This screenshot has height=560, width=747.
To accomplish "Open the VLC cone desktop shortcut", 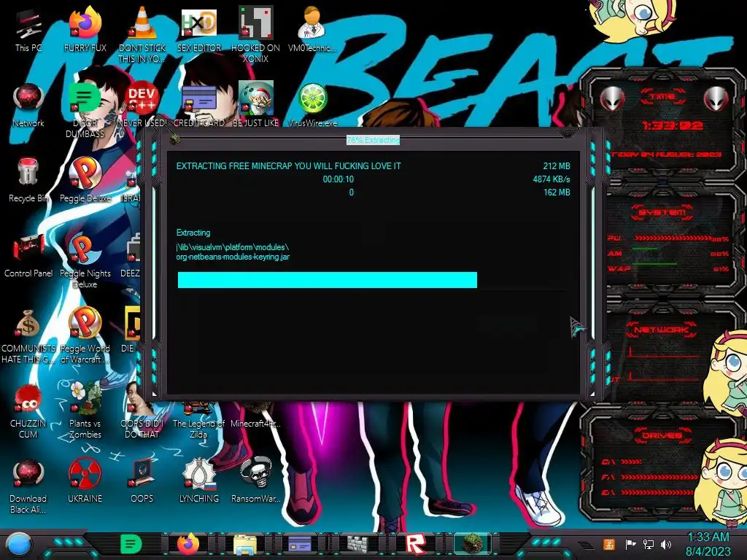I will 142,34.
